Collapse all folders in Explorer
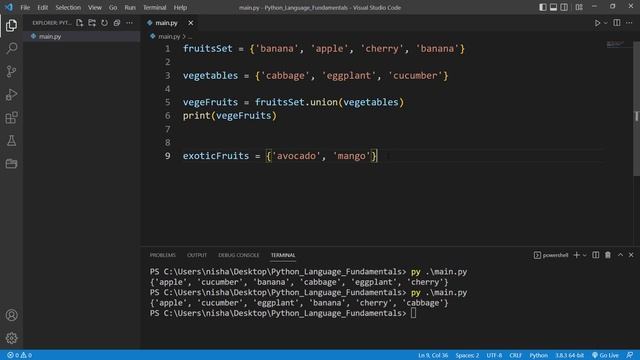The image size is (640, 360). click(x=117, y=23)
